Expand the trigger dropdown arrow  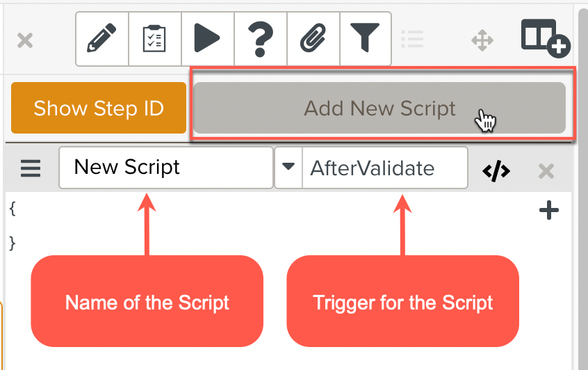pos(288,168)
